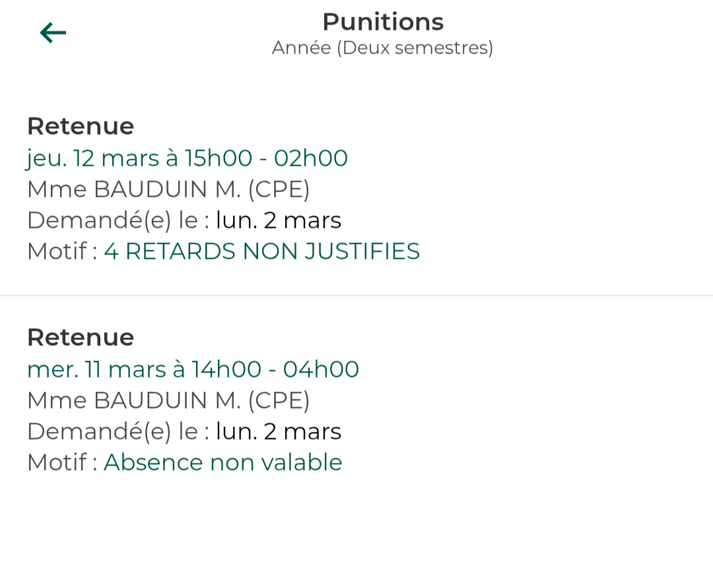This screenshot has width=713, height=588.
Task: Click lun. 2 mars in the 12 mars detention
Action: click(x=279, y=220)
